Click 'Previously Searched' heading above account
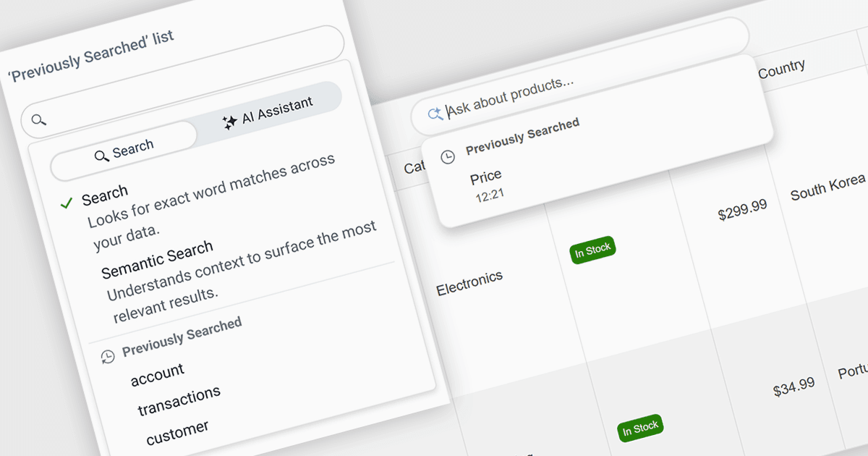Screen dimensions: 868x456 (x=182, y=337)
